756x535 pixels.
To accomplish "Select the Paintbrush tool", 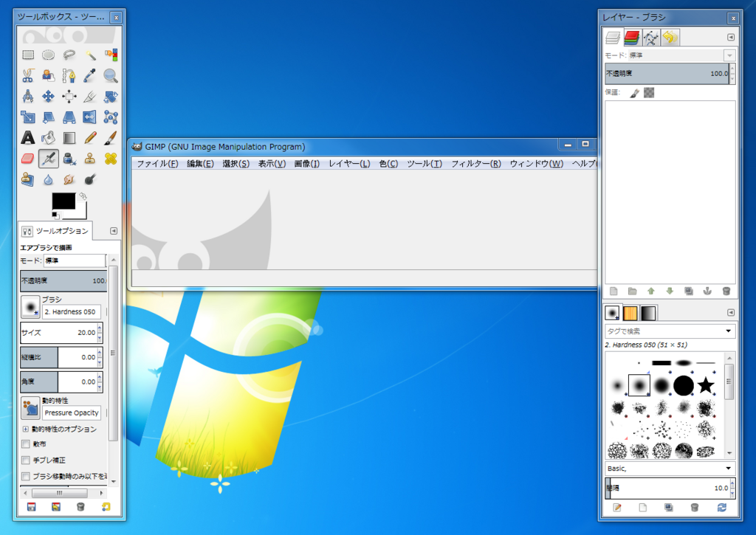I will tap(111, 138).
